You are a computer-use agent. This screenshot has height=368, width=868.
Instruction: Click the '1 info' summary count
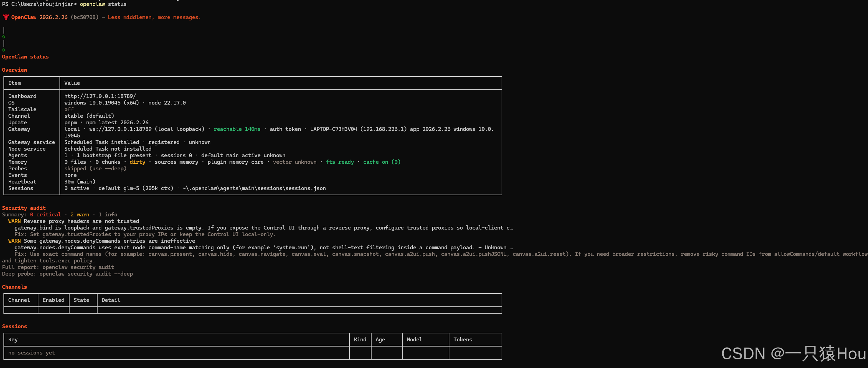(x=108, y=215)
